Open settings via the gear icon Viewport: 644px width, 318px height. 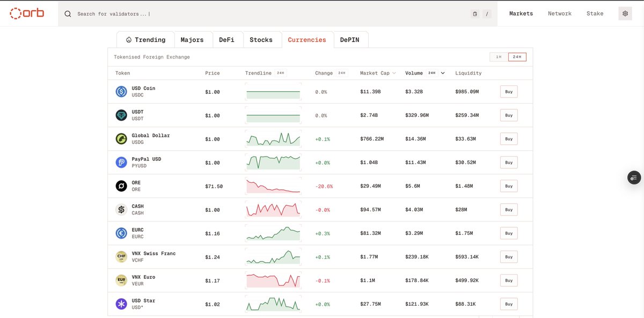[625, 13]
